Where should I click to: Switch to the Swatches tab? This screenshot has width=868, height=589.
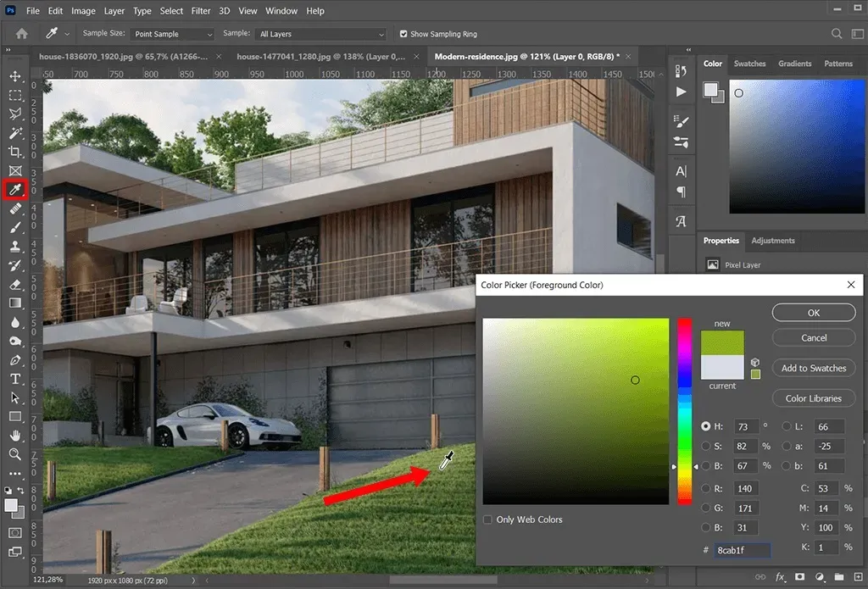(x=749, y=64)
